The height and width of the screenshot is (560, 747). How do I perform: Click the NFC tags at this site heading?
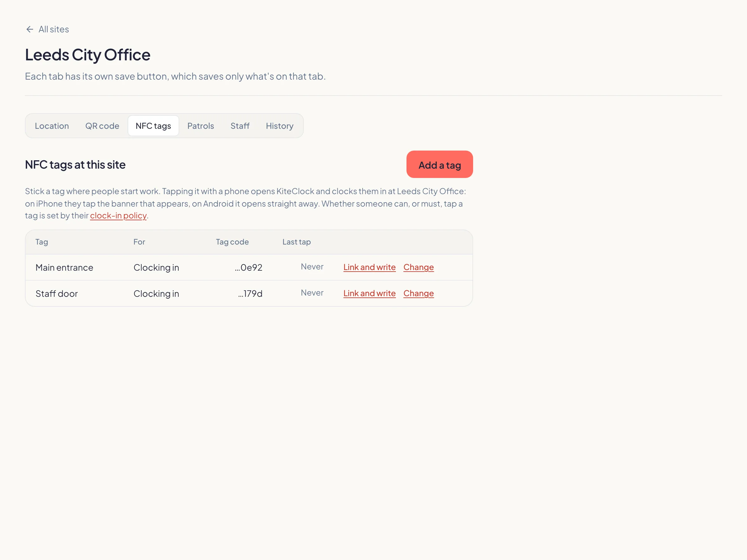pyautogui.click(x=75, y=165)
